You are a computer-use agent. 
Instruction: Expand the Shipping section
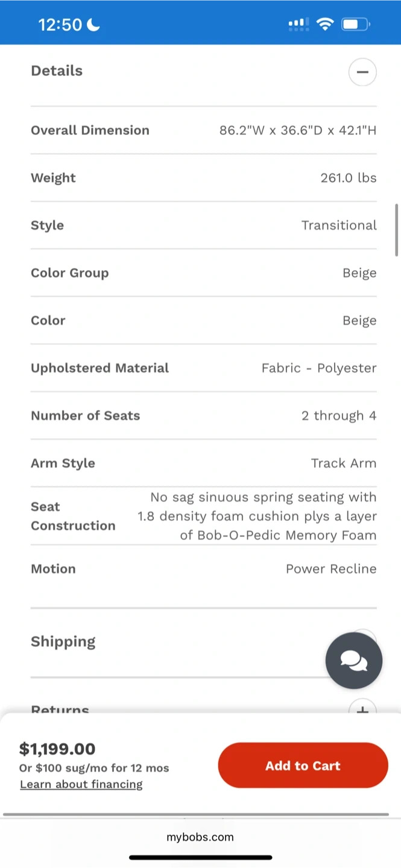[x=63, y=641]
